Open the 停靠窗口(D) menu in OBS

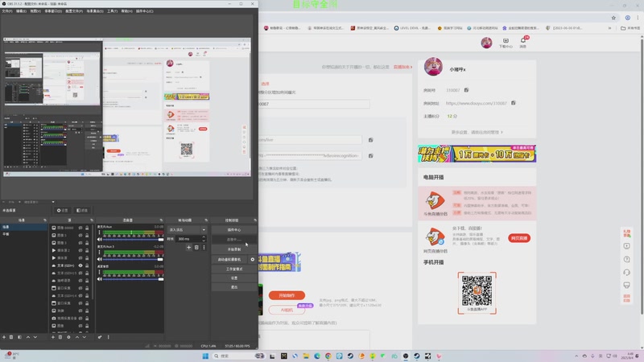pyautogui.click(x=53, y=11)
